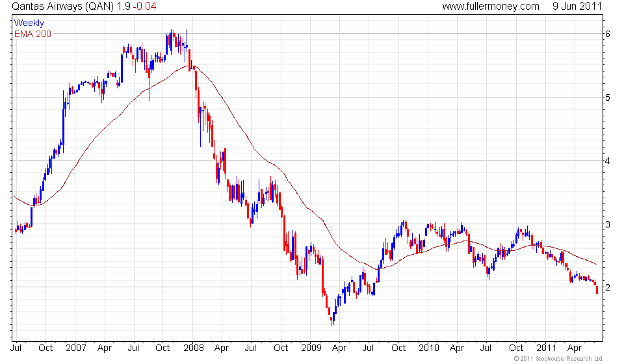Click the '2011' year label on time axis

coord(546,348)
